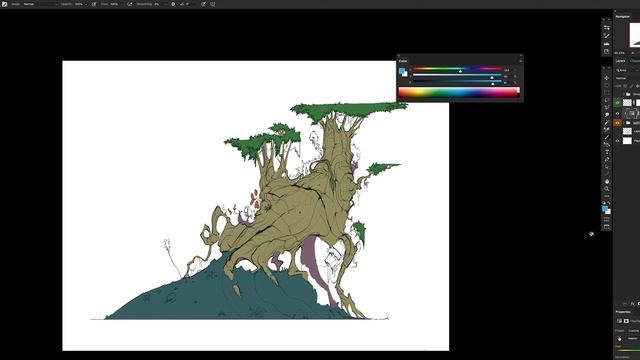The width and height of the screenshot is (640, 360).
Task: Switch to the Navigator tab
Action: pyautogui.click(x=622, y=17)
